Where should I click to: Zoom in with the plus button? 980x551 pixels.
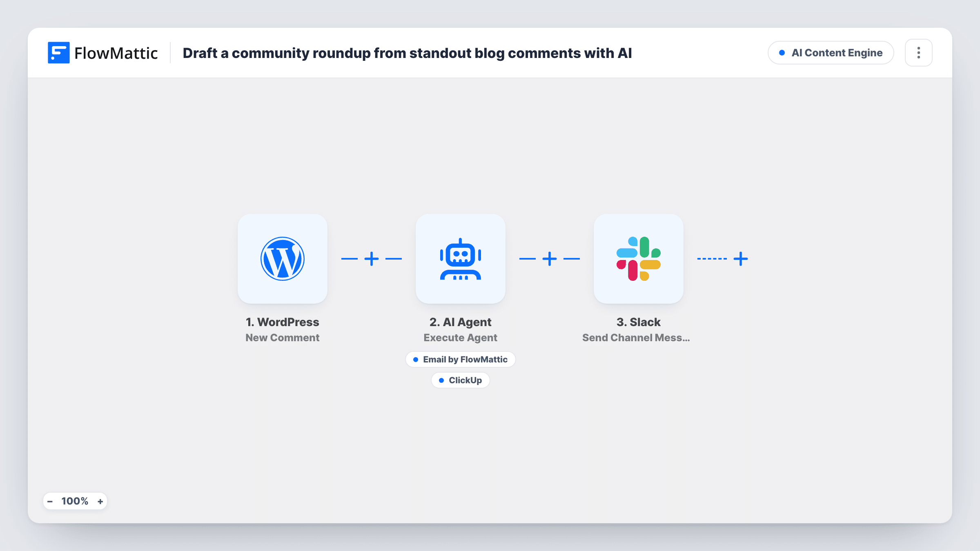coord(100,501)
